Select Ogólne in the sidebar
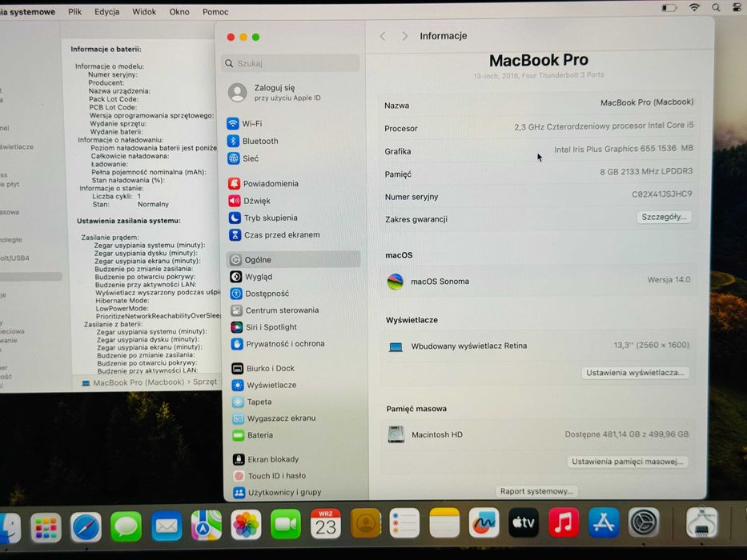Image resolution: width=747 pixels, height=560 pixels. pos(292,259)
